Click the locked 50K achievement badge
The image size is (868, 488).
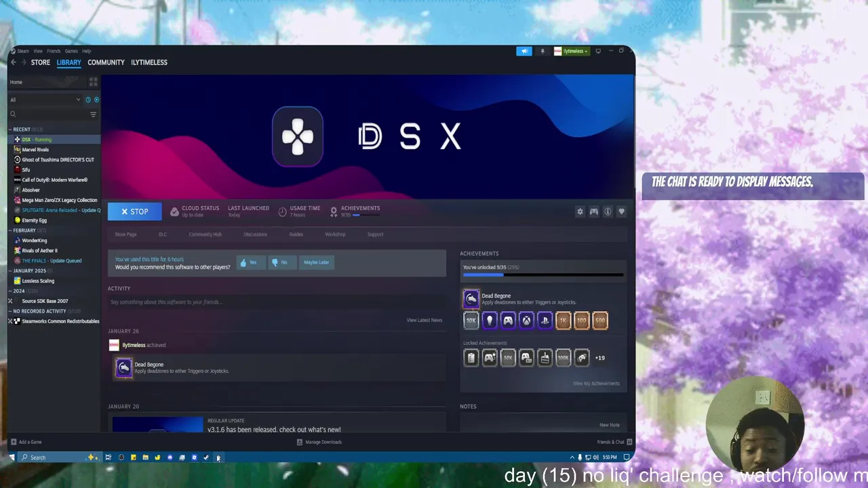click(508, 357)
